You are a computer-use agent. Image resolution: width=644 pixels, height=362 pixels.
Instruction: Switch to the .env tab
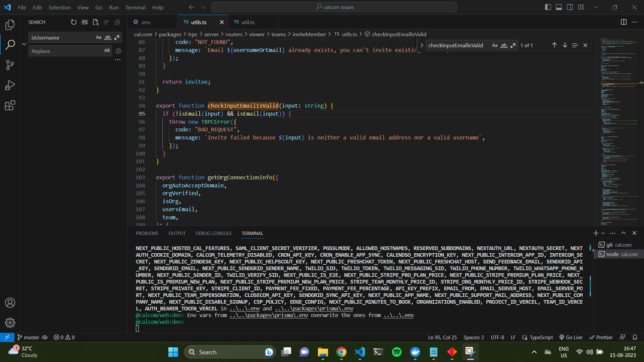click(145, 22)
